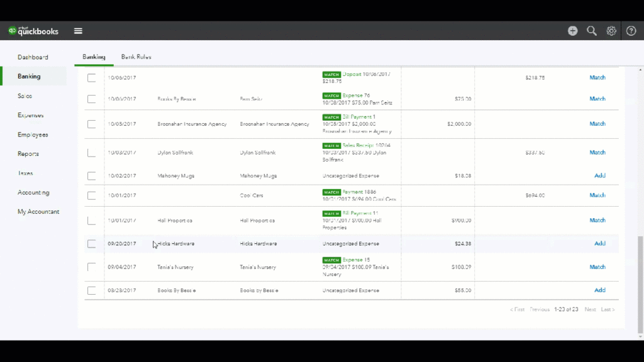The height and width of the screenshot is (362, 644).
Task: Click Match for Tania's Nursery expense
Action: point(597,266)
